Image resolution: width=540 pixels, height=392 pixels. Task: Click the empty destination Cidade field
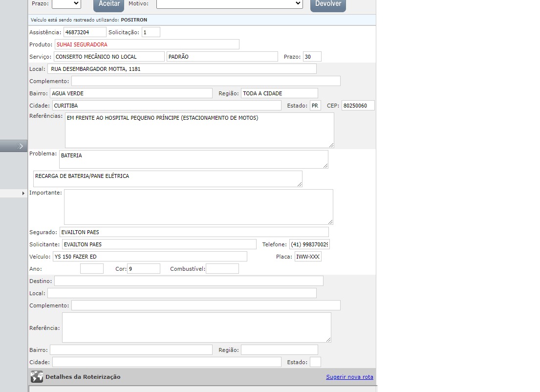[167, 362]
